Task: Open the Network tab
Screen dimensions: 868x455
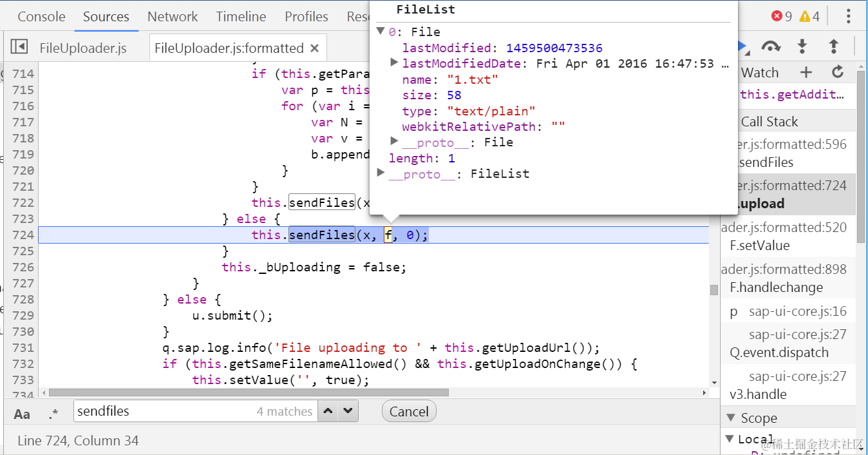Action: pos(173,16)
